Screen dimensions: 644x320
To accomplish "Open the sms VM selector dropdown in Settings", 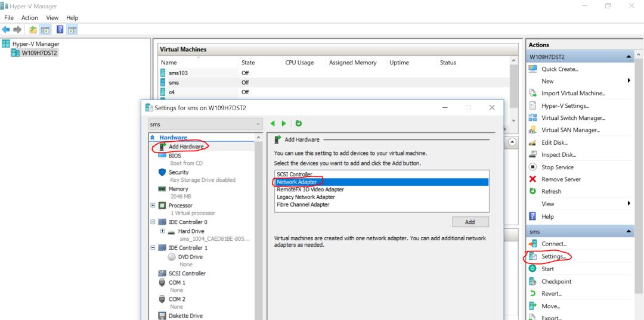I will tap(205, 124).
